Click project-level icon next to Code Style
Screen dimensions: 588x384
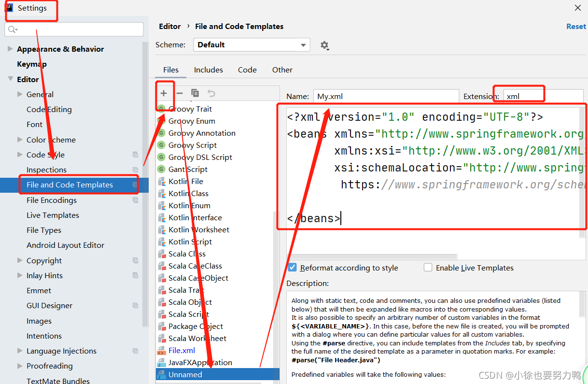(x=135, y=155)
